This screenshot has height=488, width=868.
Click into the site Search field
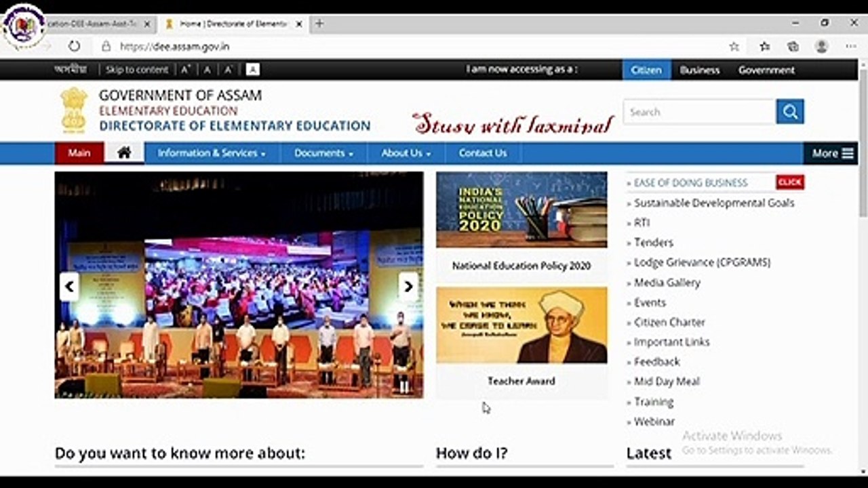[699, 112]
